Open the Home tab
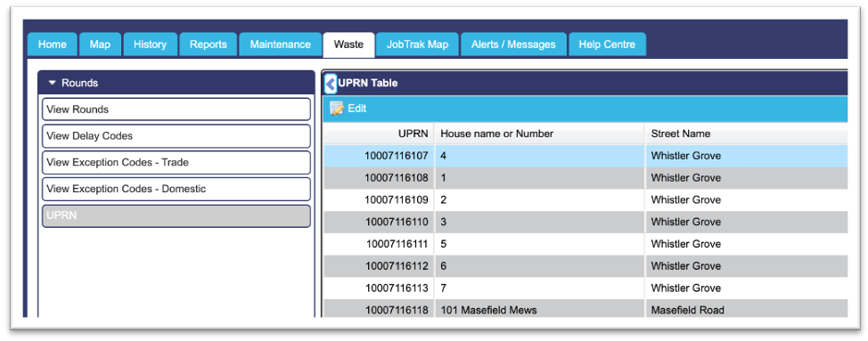The height and width of the screenshot is (341, 868). coord(53,45)
